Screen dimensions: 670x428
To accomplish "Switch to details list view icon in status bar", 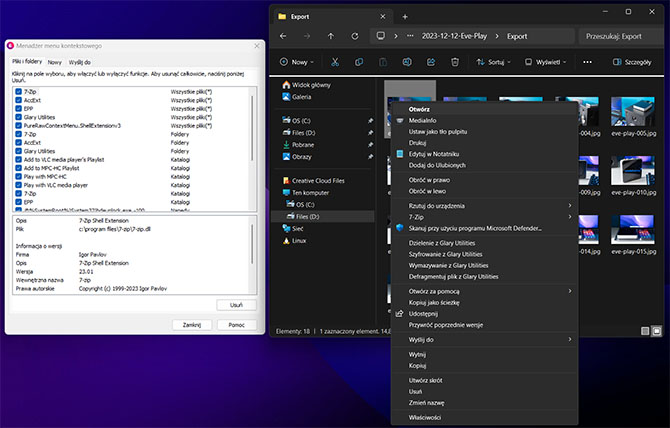I will 645,331.
